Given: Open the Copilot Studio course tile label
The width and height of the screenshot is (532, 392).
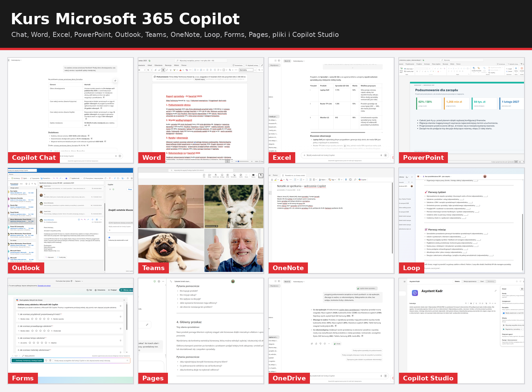Looking at the screenshot, I should (428, 378).
